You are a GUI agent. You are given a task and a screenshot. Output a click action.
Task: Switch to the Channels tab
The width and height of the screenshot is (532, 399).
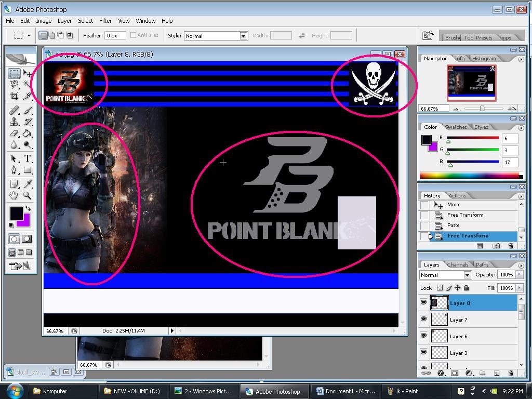[458, 264]
